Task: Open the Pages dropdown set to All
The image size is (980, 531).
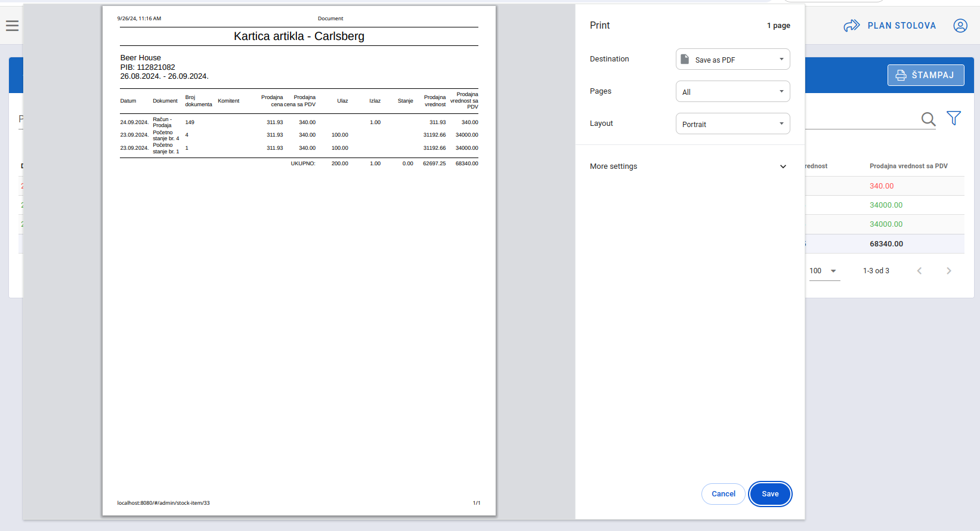Action: pyautogui.click(x=732, y=92)
